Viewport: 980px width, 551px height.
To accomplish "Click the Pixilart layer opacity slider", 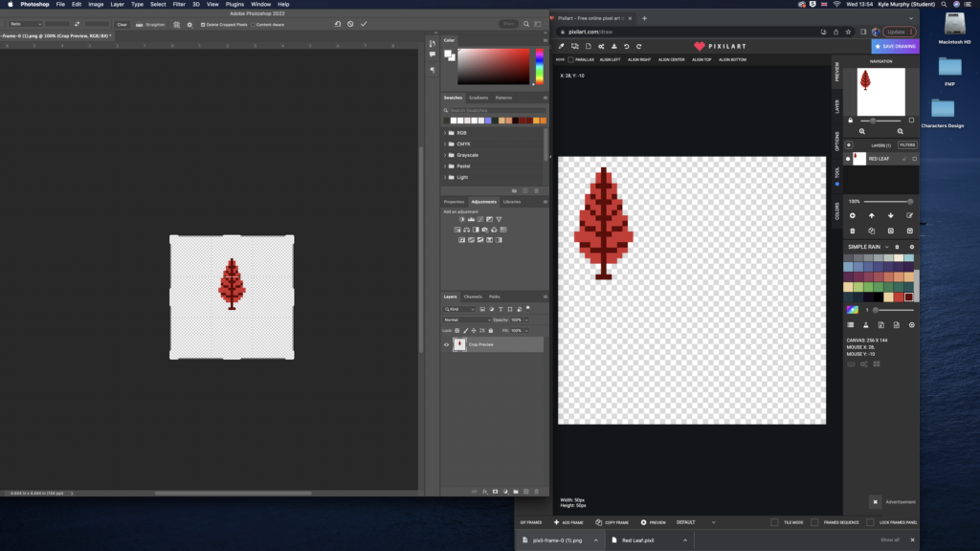I will pyautogui.click(x=888, y=202).
